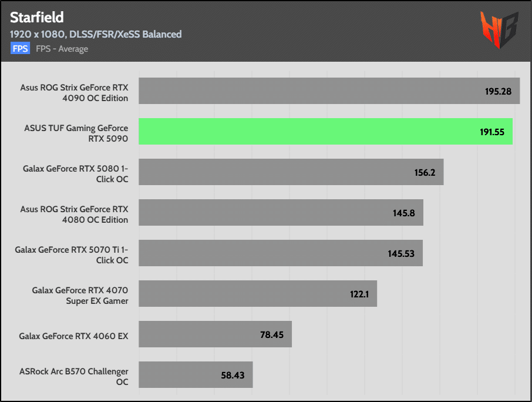Select the green RTX 5090 bar
532x402 pixels.
[325, 132]
